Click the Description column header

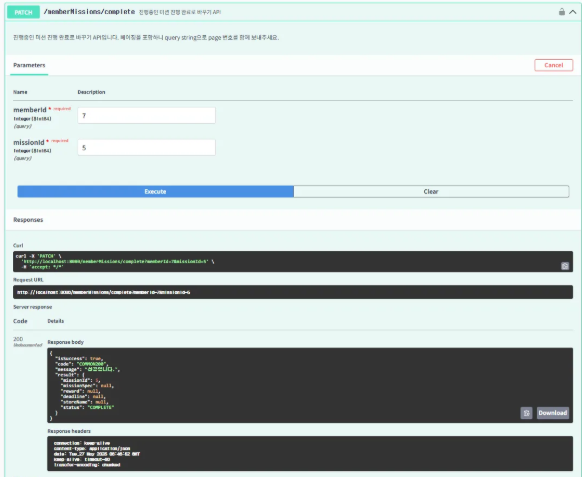coord(91,92)
